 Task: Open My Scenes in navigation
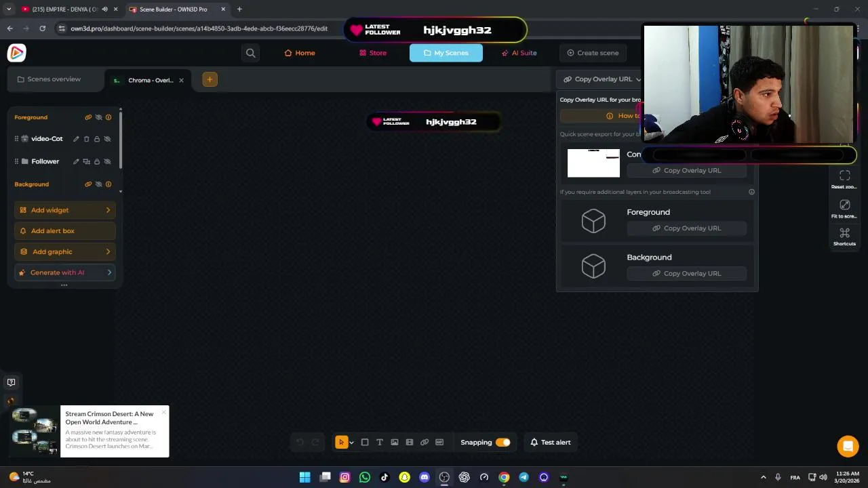446,53
